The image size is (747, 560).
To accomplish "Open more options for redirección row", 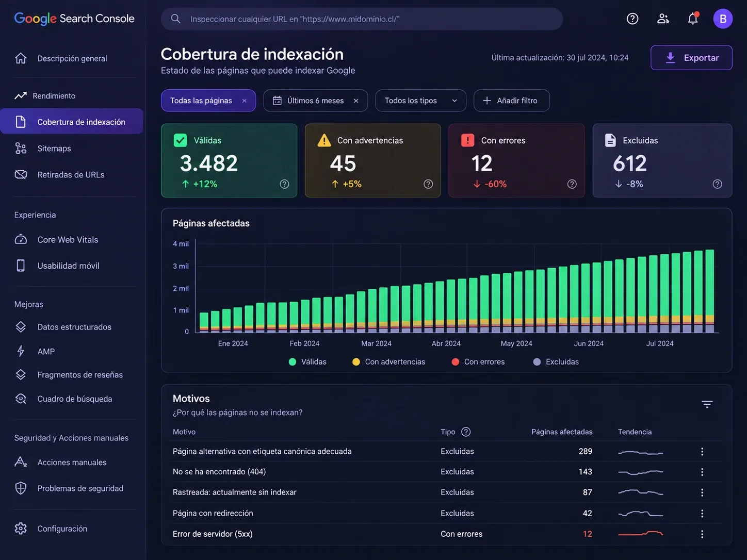I will 702,514.
